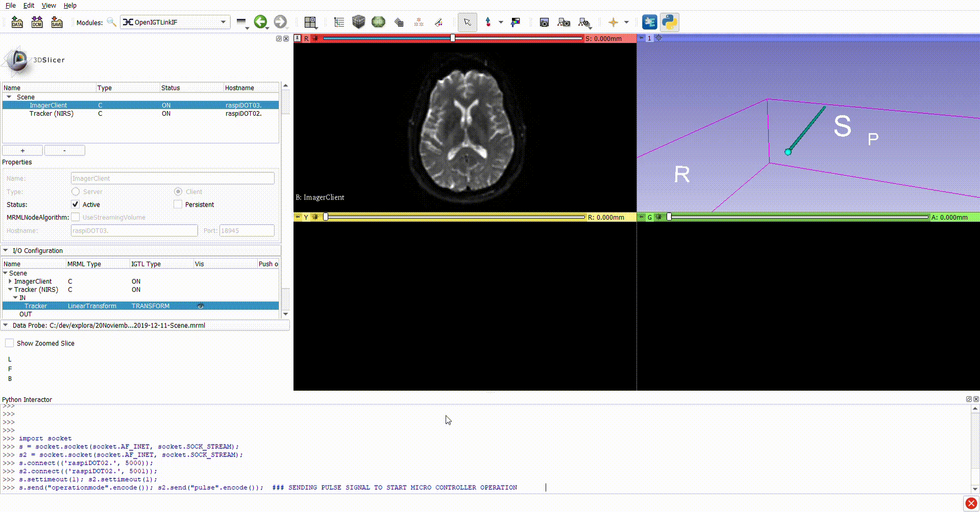Click the SAVE scene toolbar icon
Screen dimensions: 980x512
(x=57, y=22)
